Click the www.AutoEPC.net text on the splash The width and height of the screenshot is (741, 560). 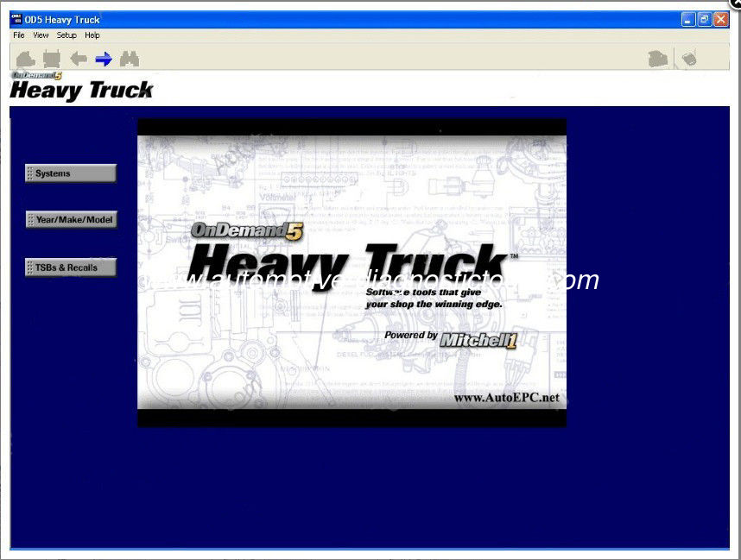tap(507, 398)
